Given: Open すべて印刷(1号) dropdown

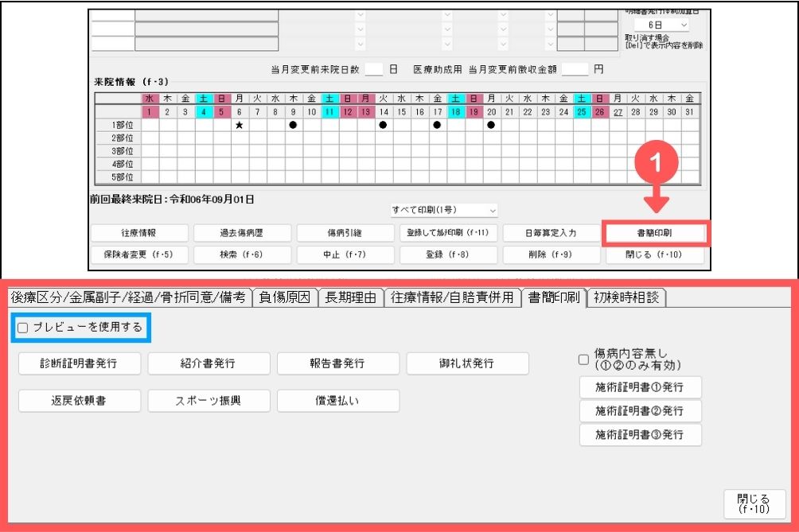Looking at the screenshot, I should [444, 210].
